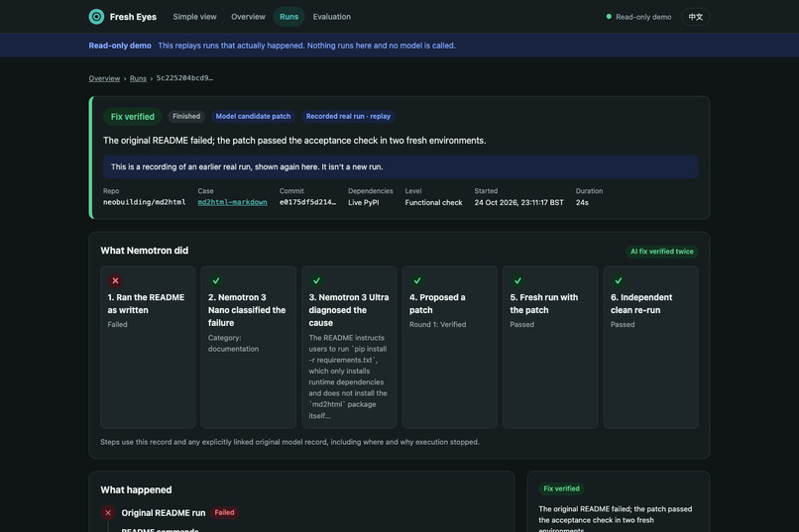Image resolution: width=799 pixels, height=532 pixels.
Task: Click the Fresh Eyes brand name
Action: tap(133, 17)
